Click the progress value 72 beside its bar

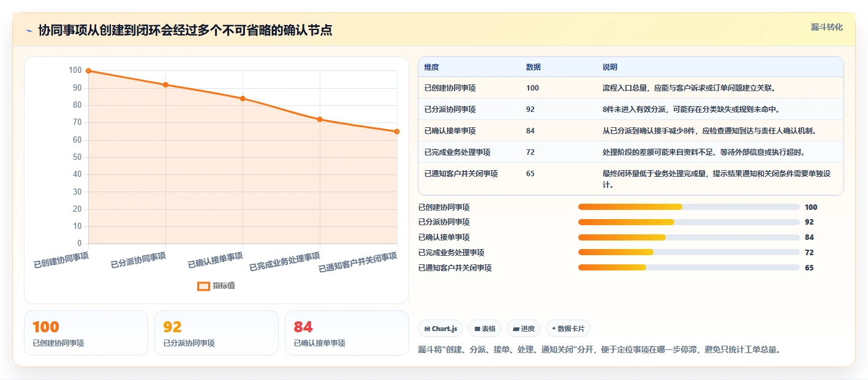pyautogui.click(x=809, y=253)
